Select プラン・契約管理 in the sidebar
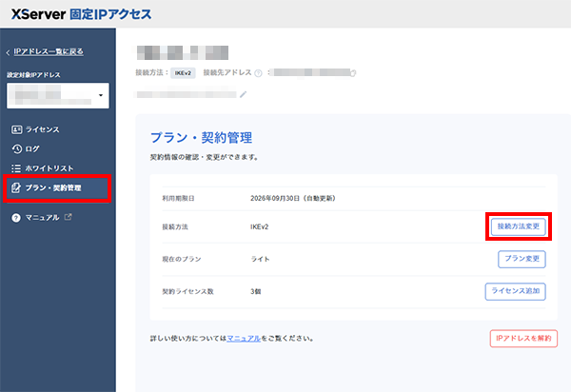The width and height of the screenshot is (571, 392). point(57,188)
